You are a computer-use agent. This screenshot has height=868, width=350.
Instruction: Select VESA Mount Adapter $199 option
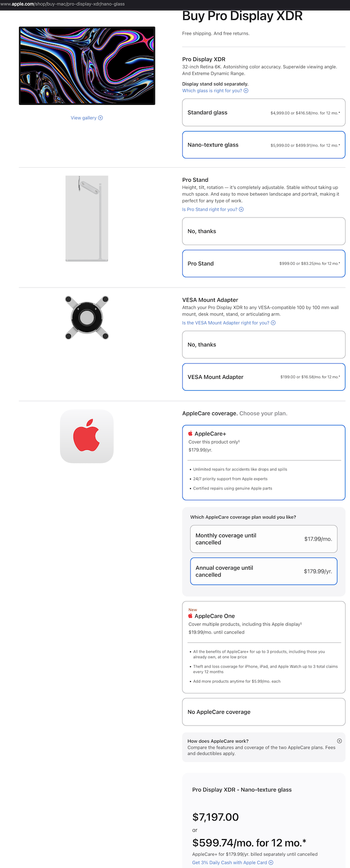(x=264, y=377)
